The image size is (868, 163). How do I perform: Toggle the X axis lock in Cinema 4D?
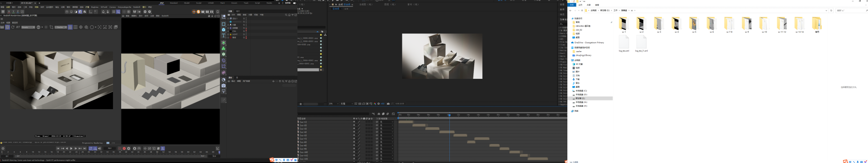coord(9,12)
